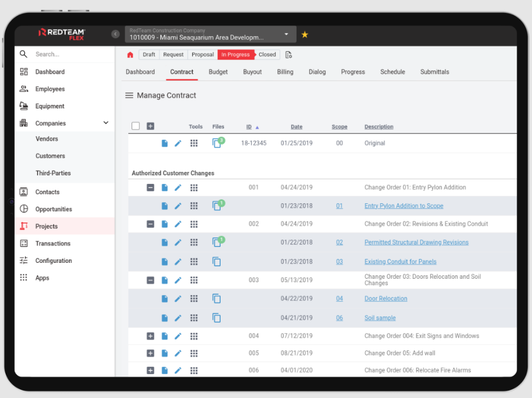Click the In Progress stage indicator
Viewport: 532px width, 398px height.
(x=235, y=54)
